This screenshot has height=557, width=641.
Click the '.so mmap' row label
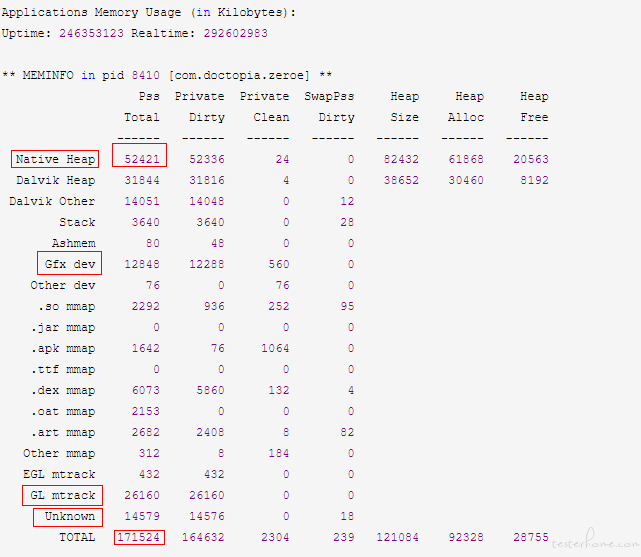click(66, 306)
